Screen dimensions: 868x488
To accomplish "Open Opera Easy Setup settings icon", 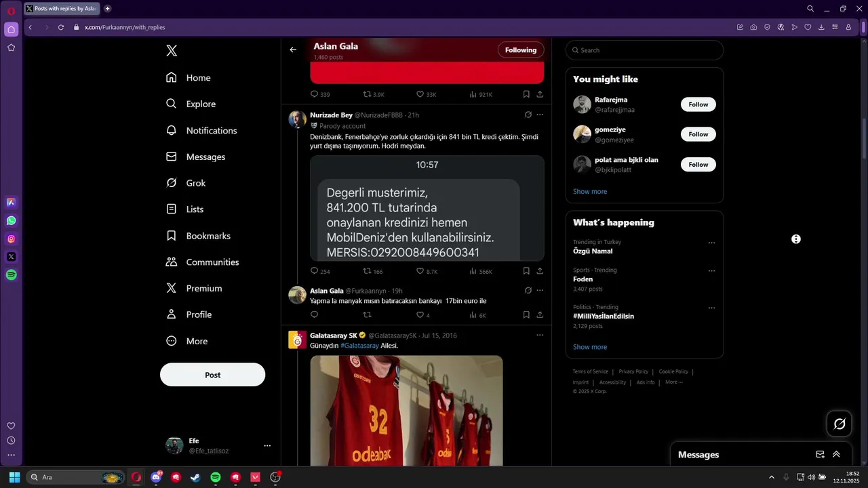I will 835,27.
